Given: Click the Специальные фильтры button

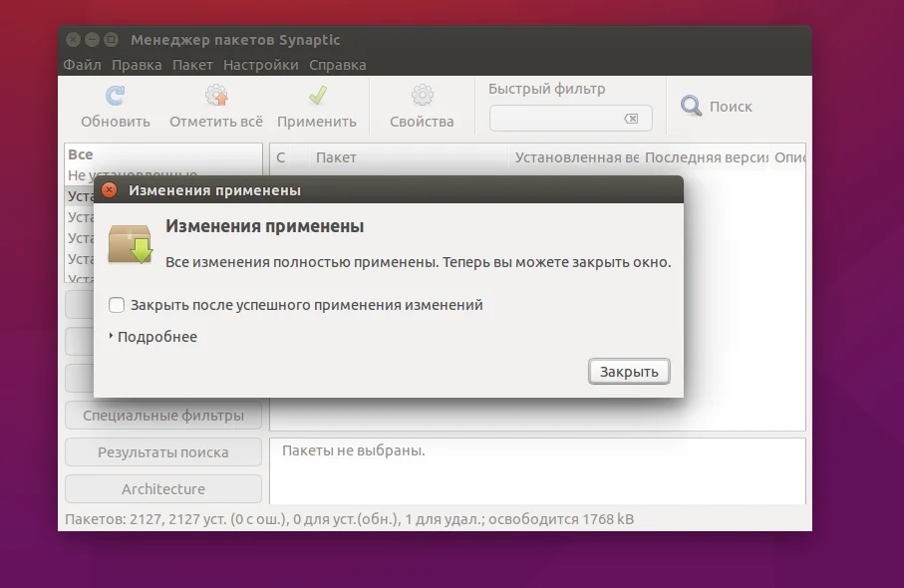Looking at the screenshot, I should coord(163,416).
